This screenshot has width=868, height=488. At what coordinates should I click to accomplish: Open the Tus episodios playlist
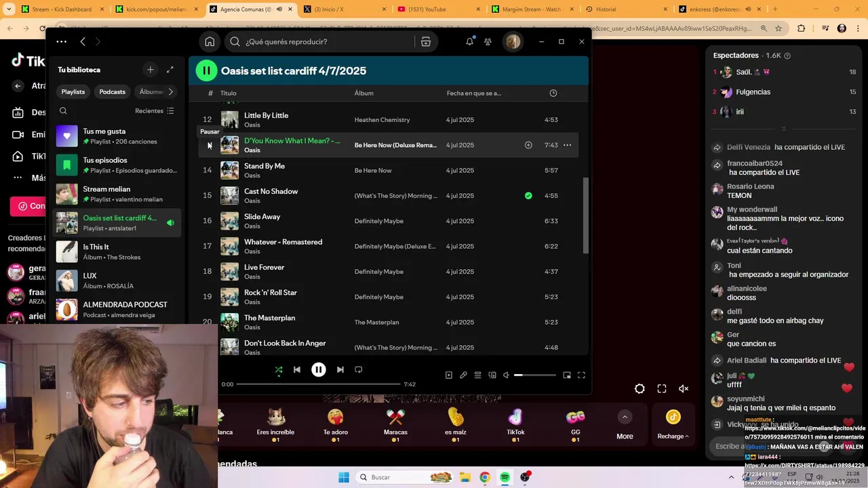tap(117, 165)
